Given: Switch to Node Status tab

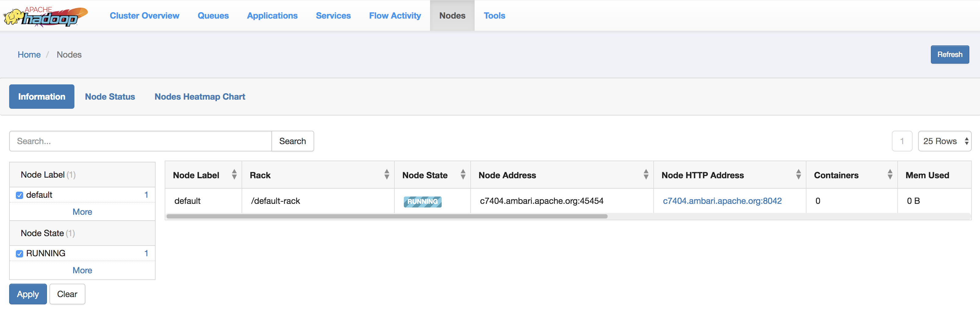Looking at the screenshot, I should [109, 97].
